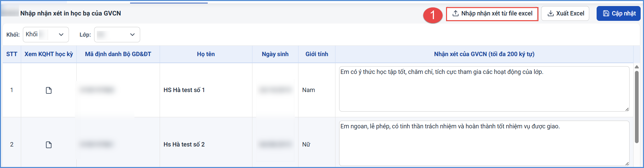This screenshot has height=168, width=644.
Task: Click the resize grip of first comment box
Action: click(627, 109)
